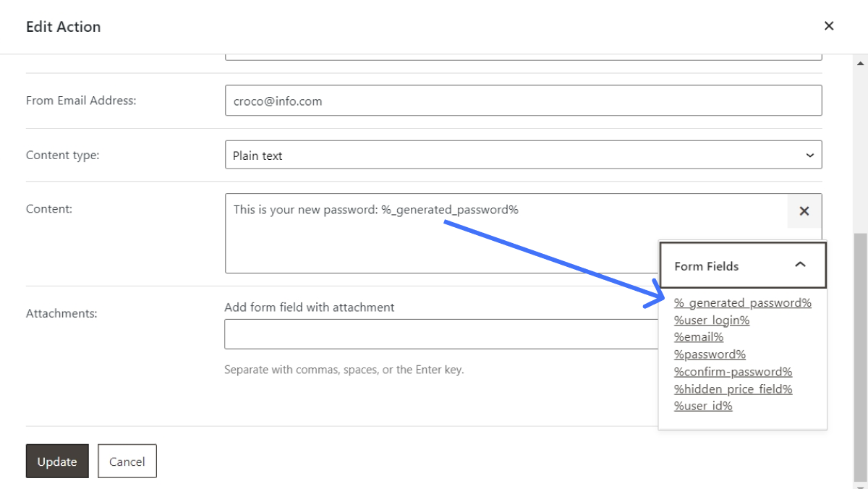Insert the %confirm-password% macro
The image size is (868, 489).
[x=733, y=372]
